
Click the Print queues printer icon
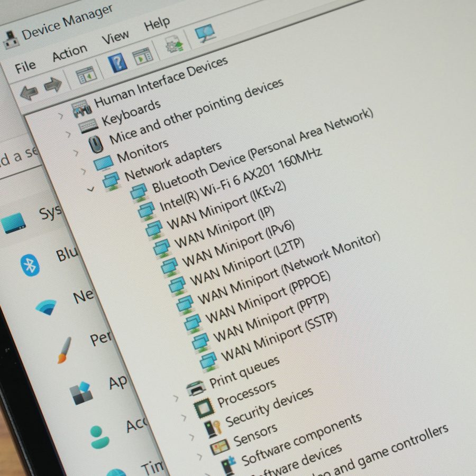[196, 389]
